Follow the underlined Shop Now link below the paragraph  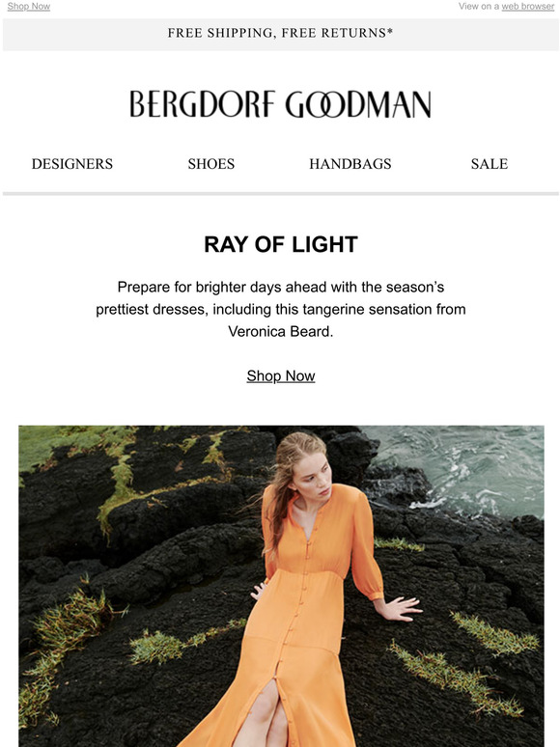pyautogui.click(x=281, y=375)
